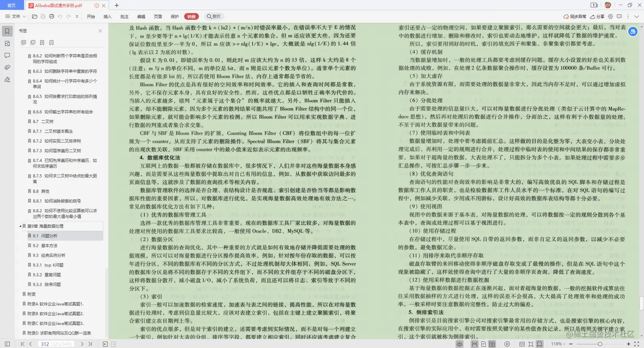Enable eye-protection reading mode in status bar

coord(460,344)
